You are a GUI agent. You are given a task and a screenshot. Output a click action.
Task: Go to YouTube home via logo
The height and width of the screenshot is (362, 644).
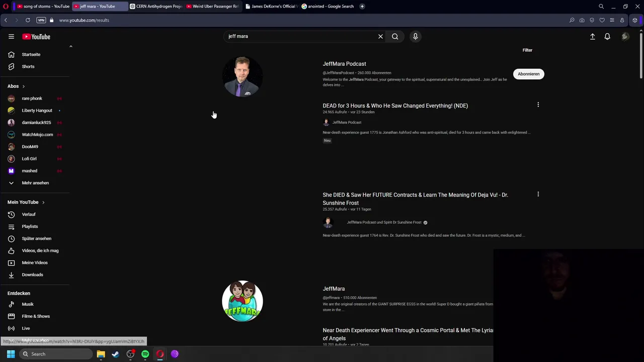click(x=36, y=37)
